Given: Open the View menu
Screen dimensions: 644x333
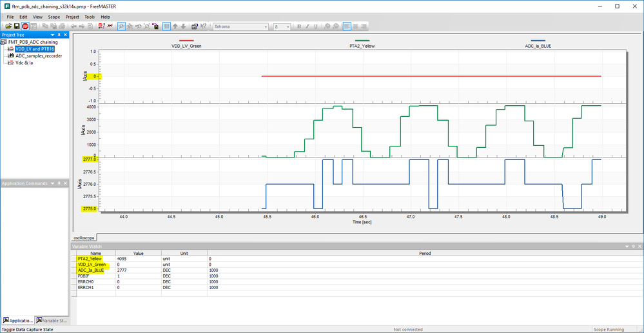Looking at the screenshot, I should (x=37, y=17).
